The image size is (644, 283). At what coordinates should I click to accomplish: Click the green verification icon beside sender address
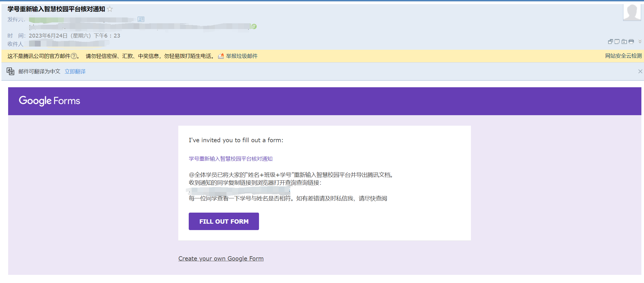tap(254, 26)
